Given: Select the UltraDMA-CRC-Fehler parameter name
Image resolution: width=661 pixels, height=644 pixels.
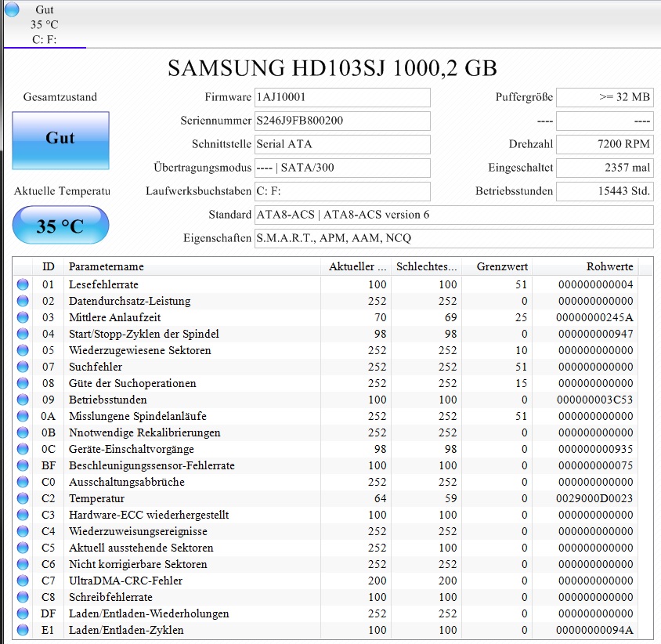Looking at the screenshot, I should 125,581.
